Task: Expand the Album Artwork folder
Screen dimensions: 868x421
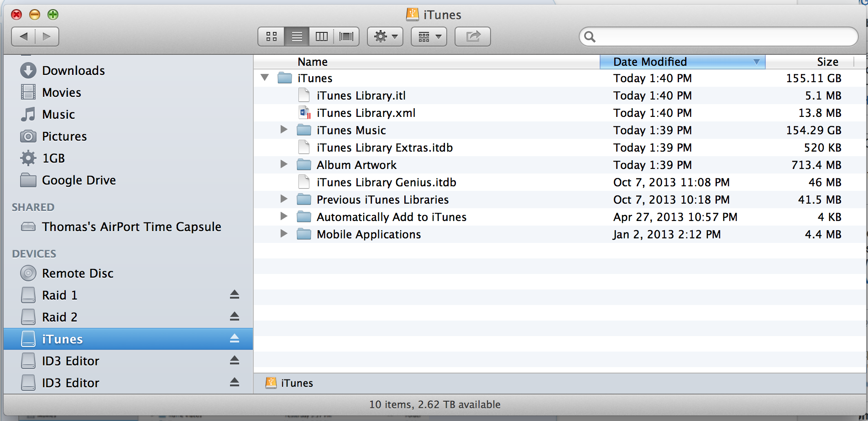Action: [x=284, y=164]
